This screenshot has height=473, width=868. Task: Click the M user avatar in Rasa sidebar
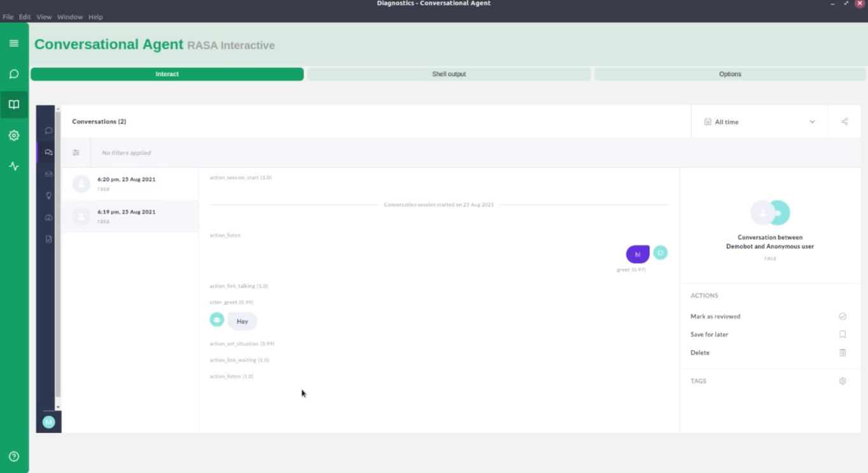click(x=48, y=422)
